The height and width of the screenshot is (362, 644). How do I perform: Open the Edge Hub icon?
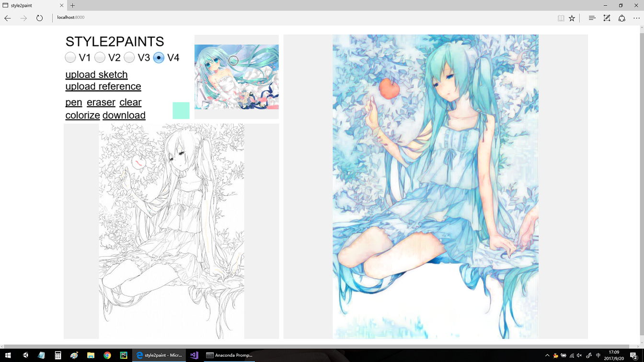coord(592,18)
